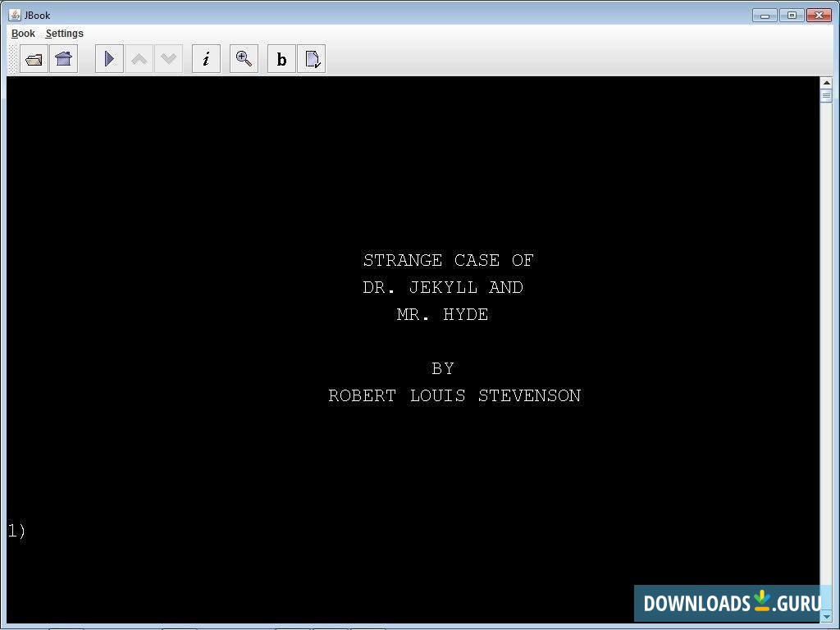
Task: Click the page document icon in toolbar
Action: pyautogui.click(x=311, y=59)
